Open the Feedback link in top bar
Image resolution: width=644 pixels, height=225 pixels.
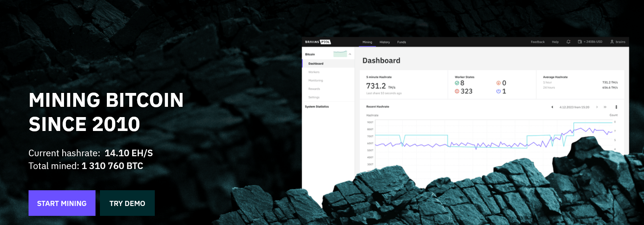tap(538, 42)
